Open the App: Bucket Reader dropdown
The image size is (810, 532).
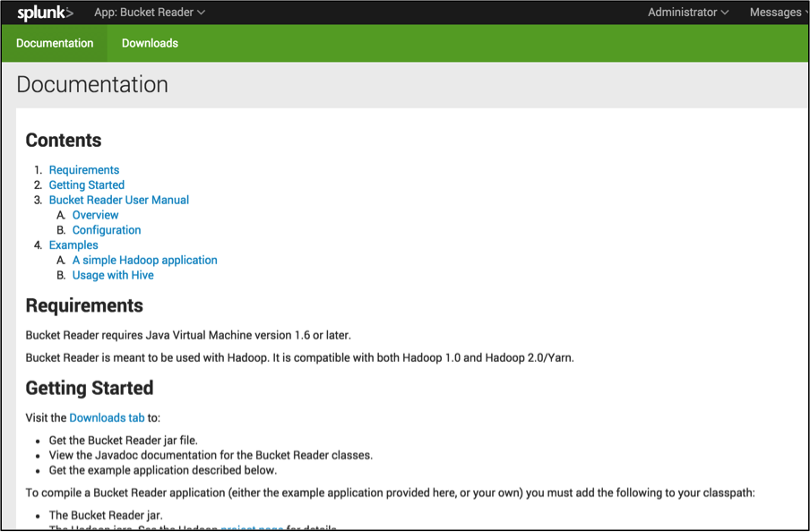(x=150, y=13)
